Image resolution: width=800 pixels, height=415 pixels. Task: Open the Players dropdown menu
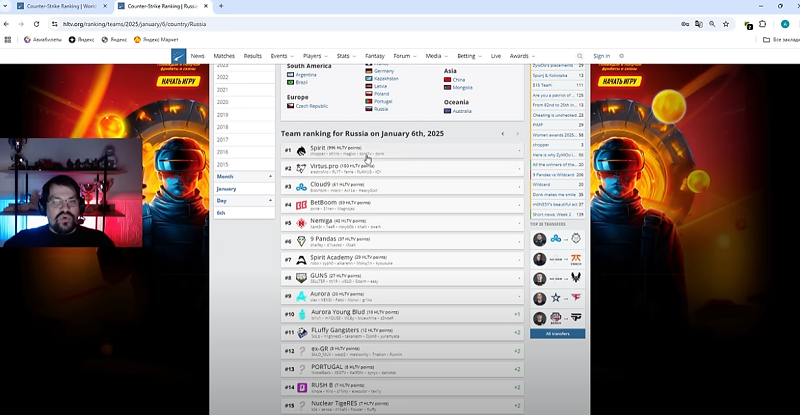pyautogui.click(x=315, y=56)
